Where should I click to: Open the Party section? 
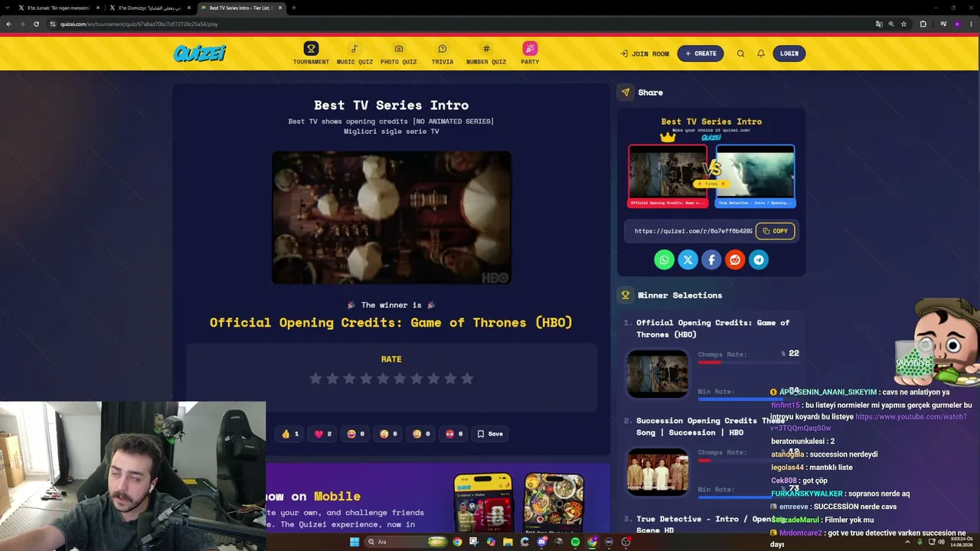point(530,54)
